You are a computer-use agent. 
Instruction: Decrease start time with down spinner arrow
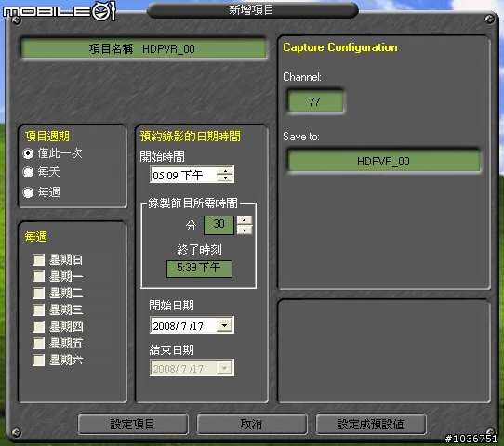225,178
